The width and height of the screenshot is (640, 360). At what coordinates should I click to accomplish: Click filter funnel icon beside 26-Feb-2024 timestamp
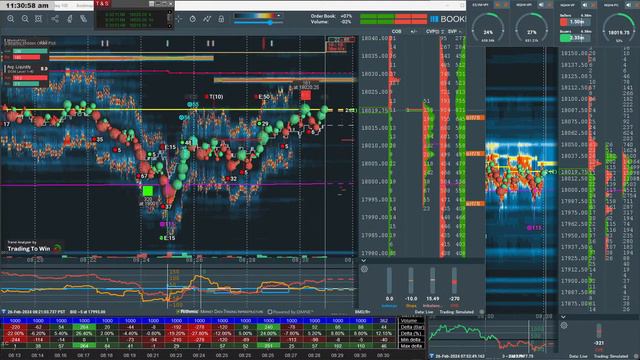tap(4, 312)
